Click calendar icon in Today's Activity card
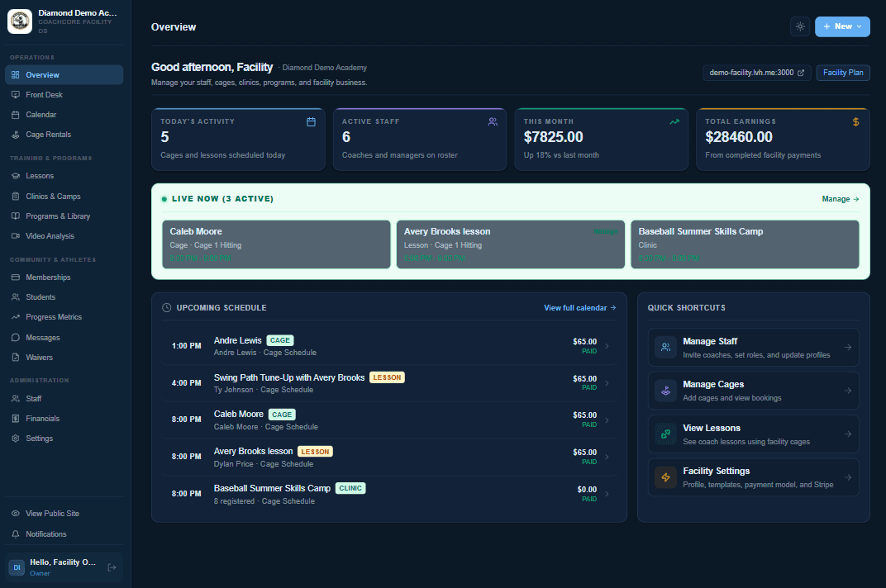 click(x=311, y=122)
